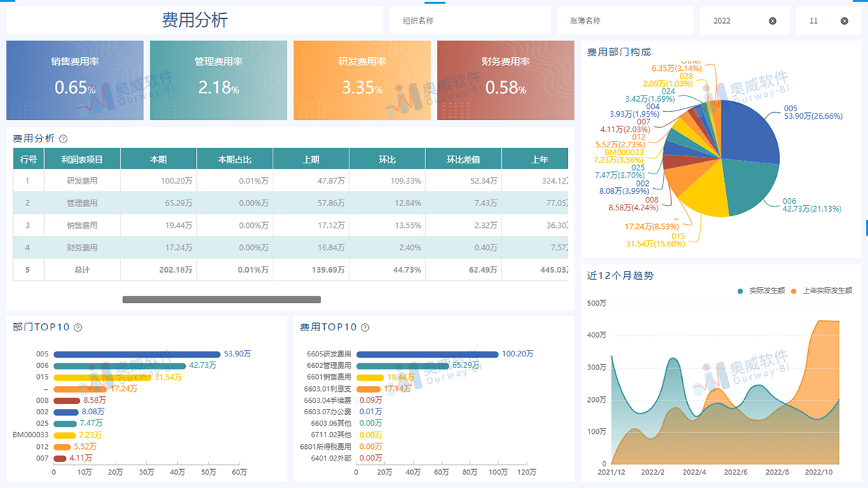Click the 环比差值 column header

click(x=464, y=159)
